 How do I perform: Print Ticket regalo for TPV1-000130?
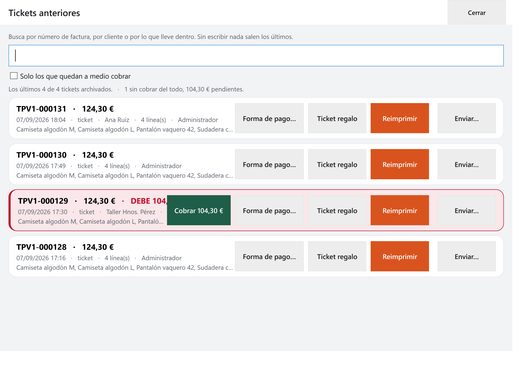(337, 164)
